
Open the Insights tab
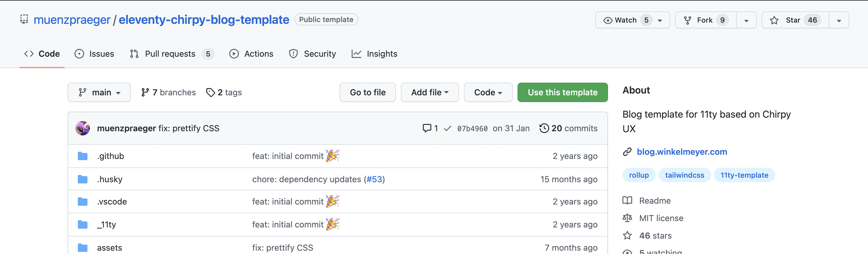pos(374,54)
